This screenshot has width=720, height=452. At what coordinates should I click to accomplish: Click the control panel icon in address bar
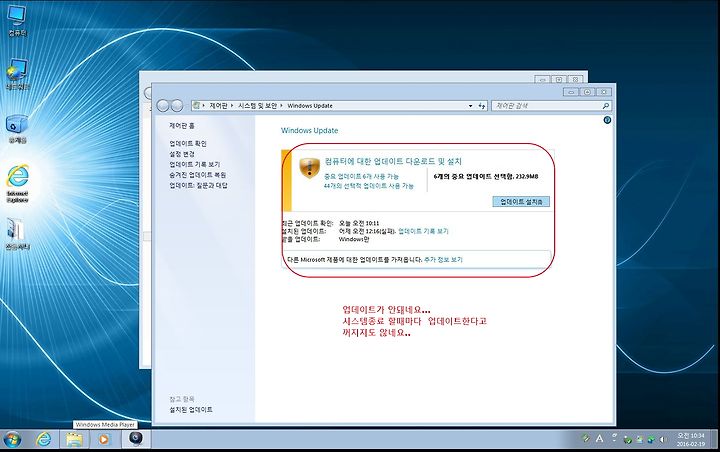click(x=197, y=106)
